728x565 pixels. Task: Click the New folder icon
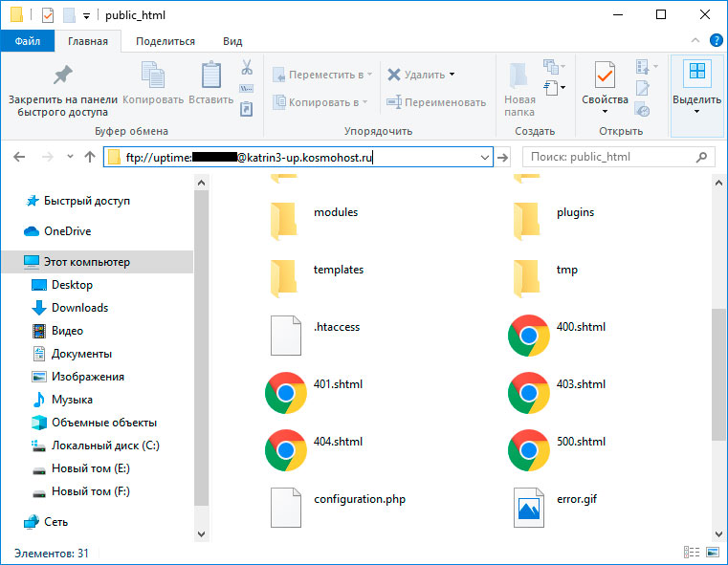518,76
